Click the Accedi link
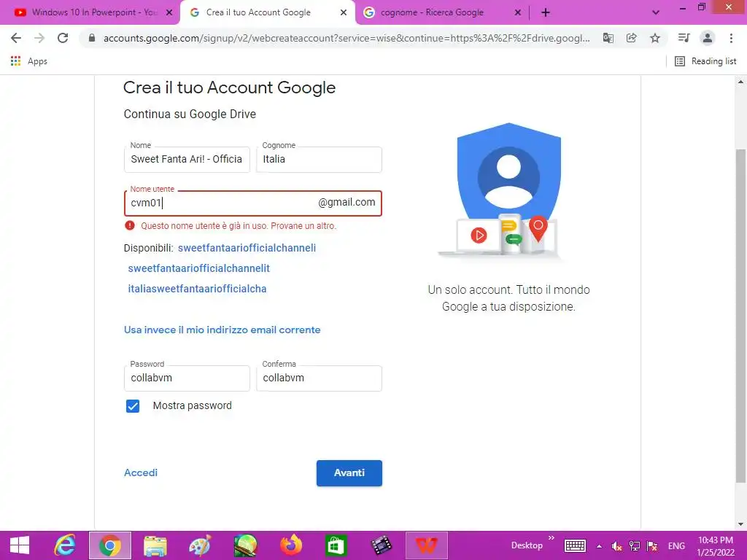Image resolution: width=747 pixels, height=560 pixels. (x=141, y=472)
